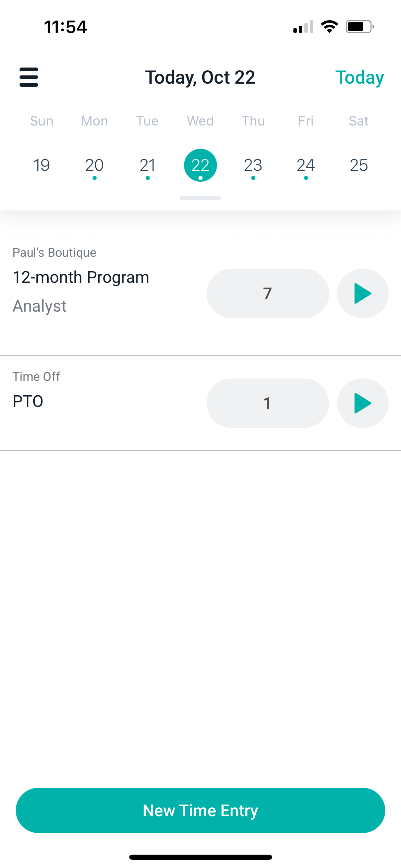The width and height of the screenshot is (401, 868).
Task: Start timer for PTO entry
Action: point(363,403)
